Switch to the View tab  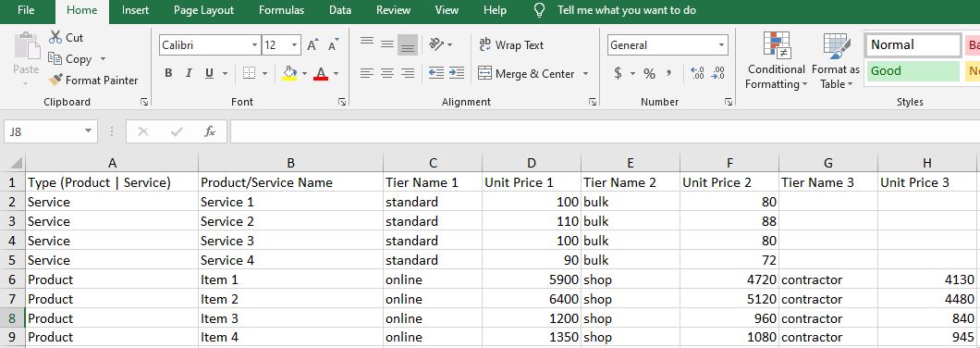click(447, 10)
